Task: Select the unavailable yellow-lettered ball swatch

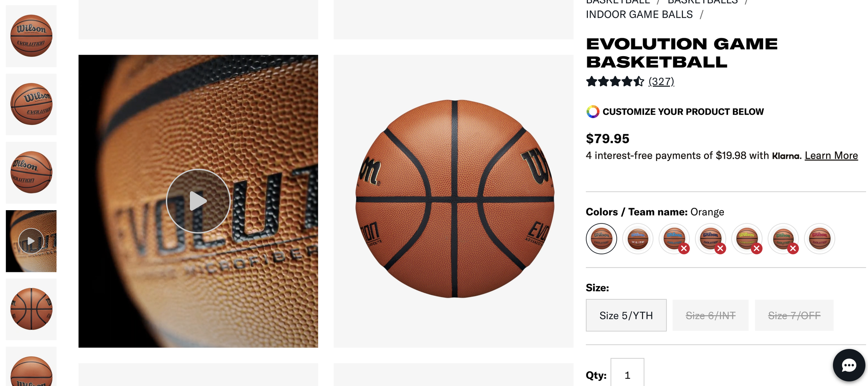Action: coord(747,239)
